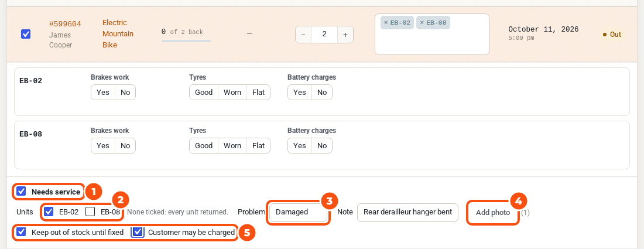Viewport: 644px width, 249px height.
Task: Edit the Note field about derailleur hanger
Action: (407, 213)
